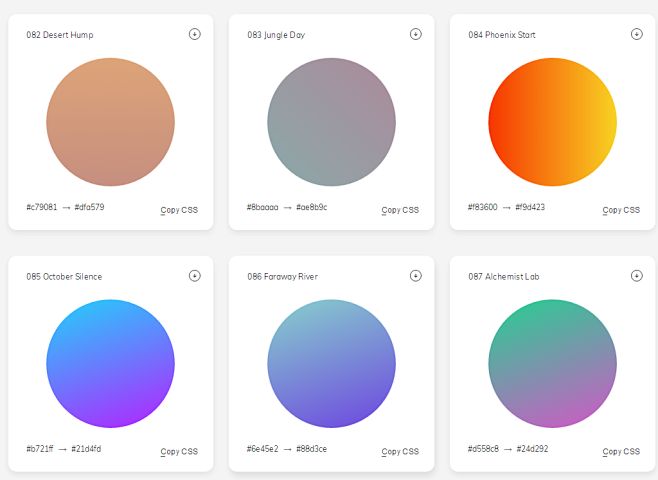Click download icon for Faraway River
The image size is (658, 480).
pyautogui.click(x=415, y=276)
